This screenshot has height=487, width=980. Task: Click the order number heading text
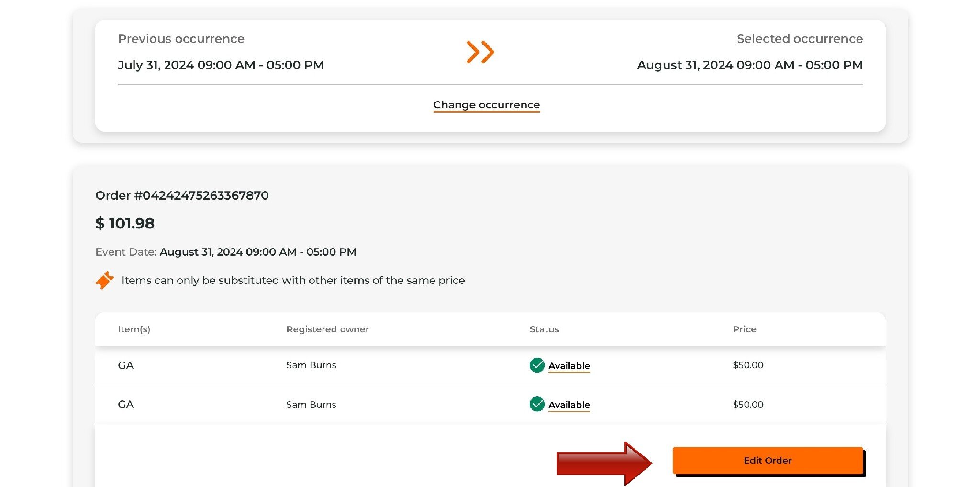coord(182,195)
